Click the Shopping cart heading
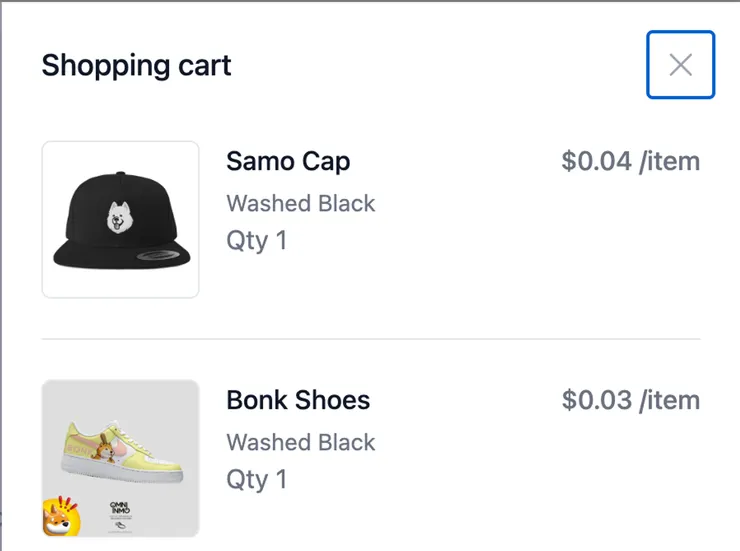This screenshot has height=551, width=740. click(x=136, y=66)
